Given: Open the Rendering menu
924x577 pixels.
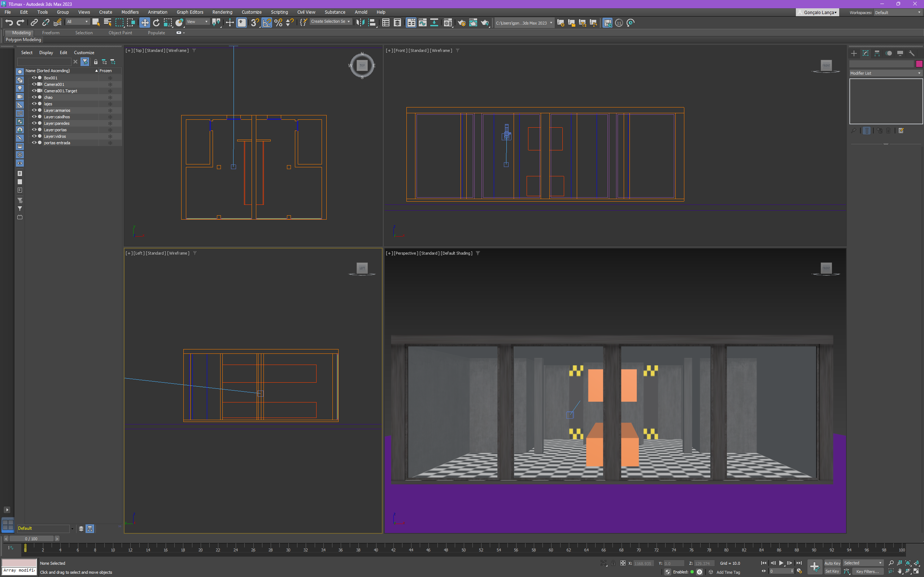Looking at the screenshot, I should (222, 12).
